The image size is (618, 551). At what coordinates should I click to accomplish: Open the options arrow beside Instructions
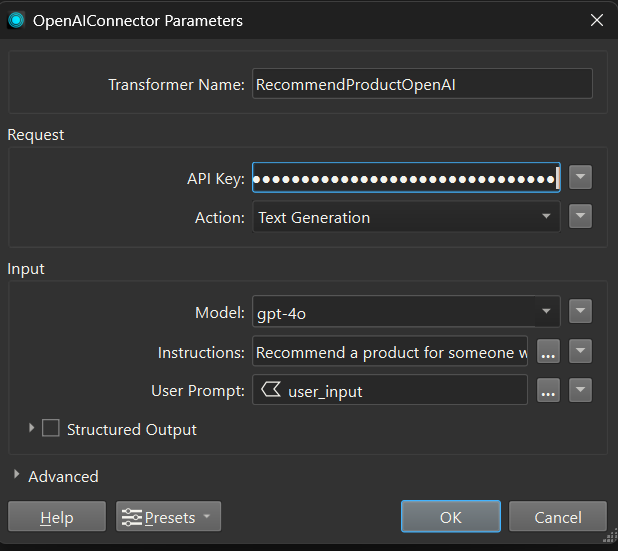(580, 351)
